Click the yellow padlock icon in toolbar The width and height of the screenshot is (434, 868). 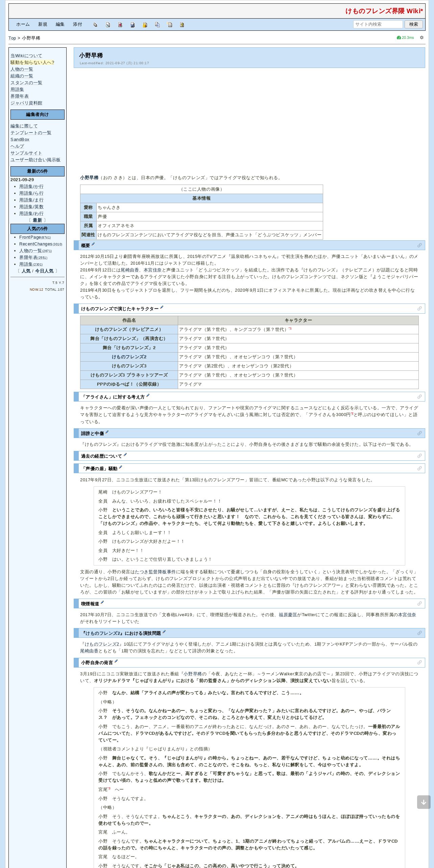(145, 25)
